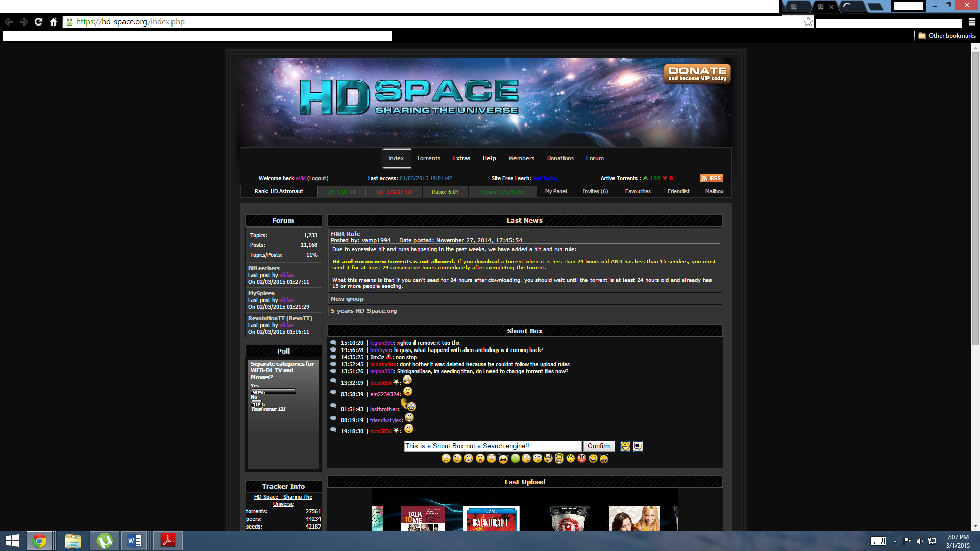Open the Backdraft cover in Last Upload
The image size is (980, 551).
pyautogui.click(x=491, y=518)
